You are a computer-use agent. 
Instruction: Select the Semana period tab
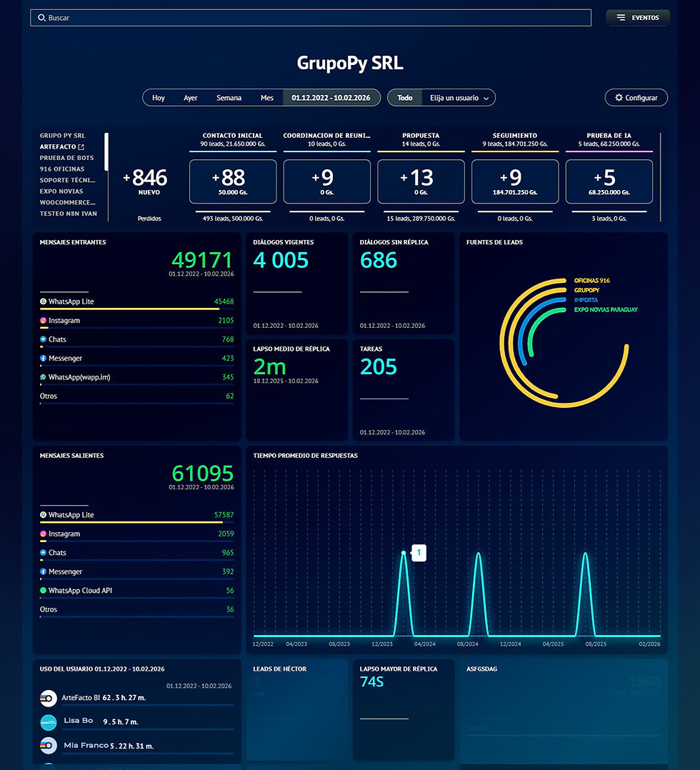pyautogui.click(x=229, y=98)
